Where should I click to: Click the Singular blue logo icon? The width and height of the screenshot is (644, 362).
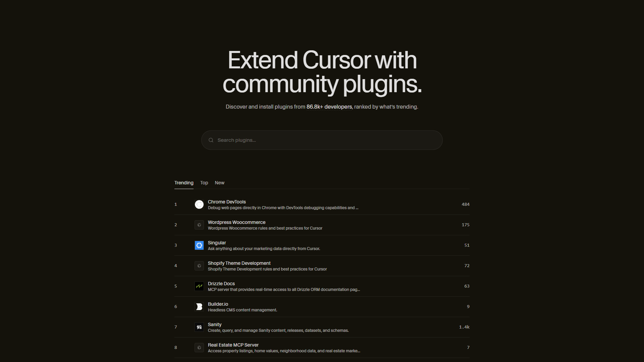coord(199,245)
